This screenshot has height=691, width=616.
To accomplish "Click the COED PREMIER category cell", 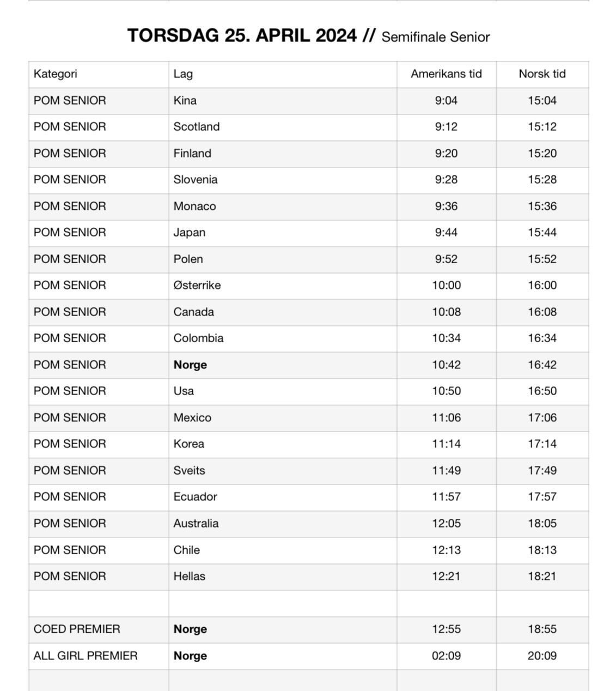I will pos(99,629).
